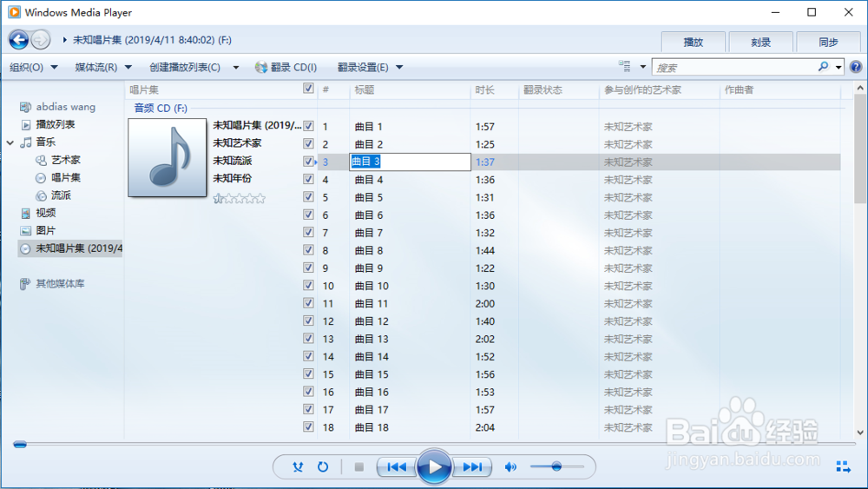Open the view options icon

tap(625, 67)
